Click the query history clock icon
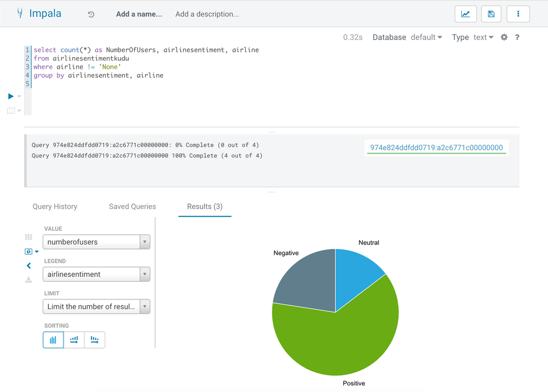 point(91,14)
